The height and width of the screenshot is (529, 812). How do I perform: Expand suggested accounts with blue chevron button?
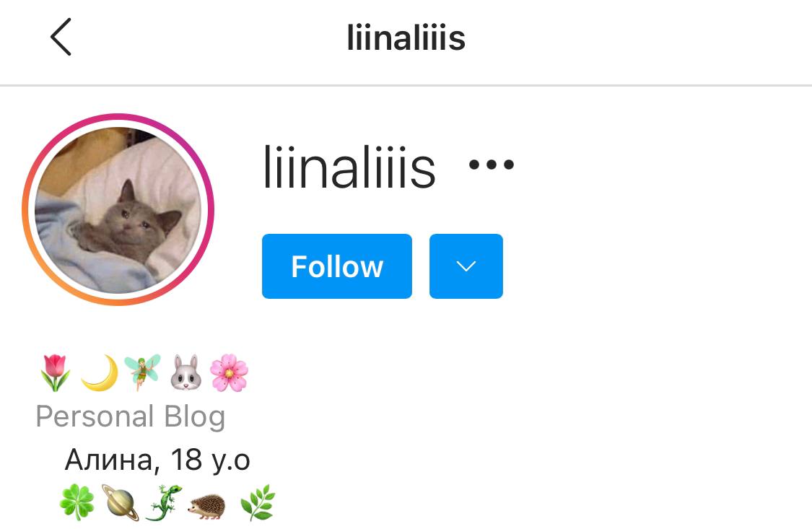466,266
